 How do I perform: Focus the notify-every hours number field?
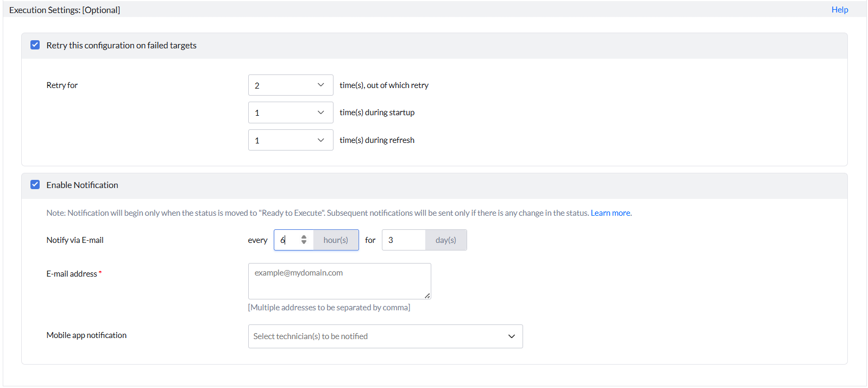(288, 240)
